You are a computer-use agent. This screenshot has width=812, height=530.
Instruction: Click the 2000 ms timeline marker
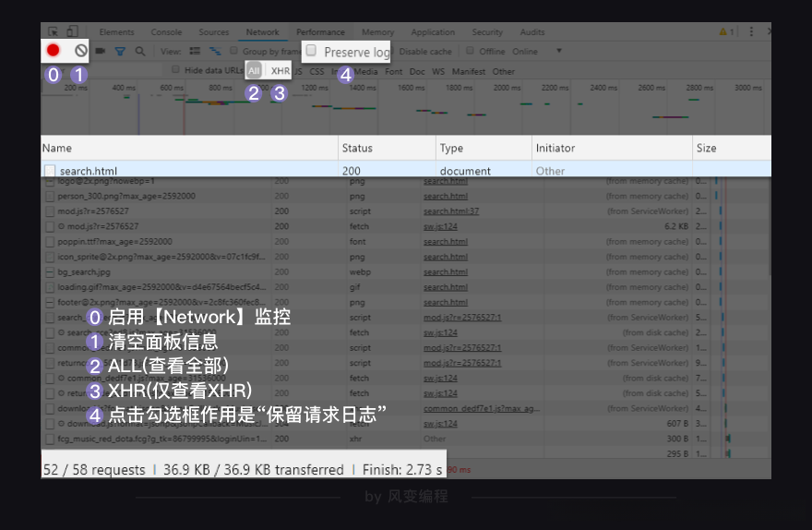[507, 88]
